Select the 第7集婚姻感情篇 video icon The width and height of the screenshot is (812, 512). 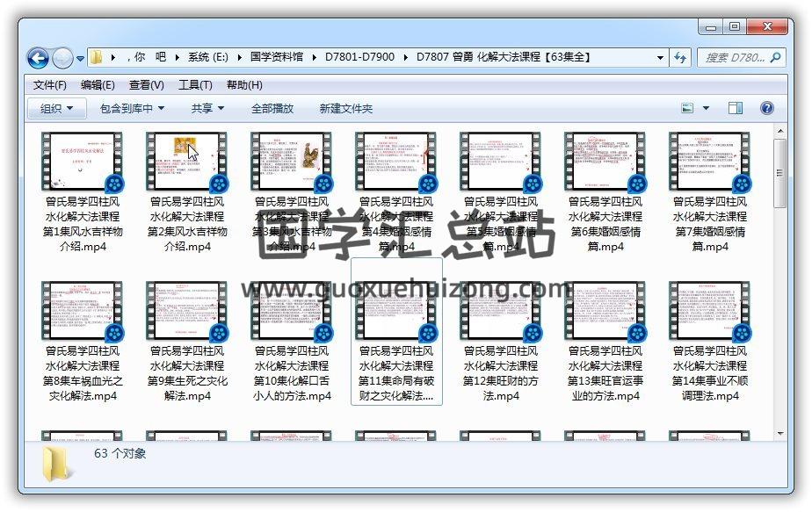click(710, 162)
